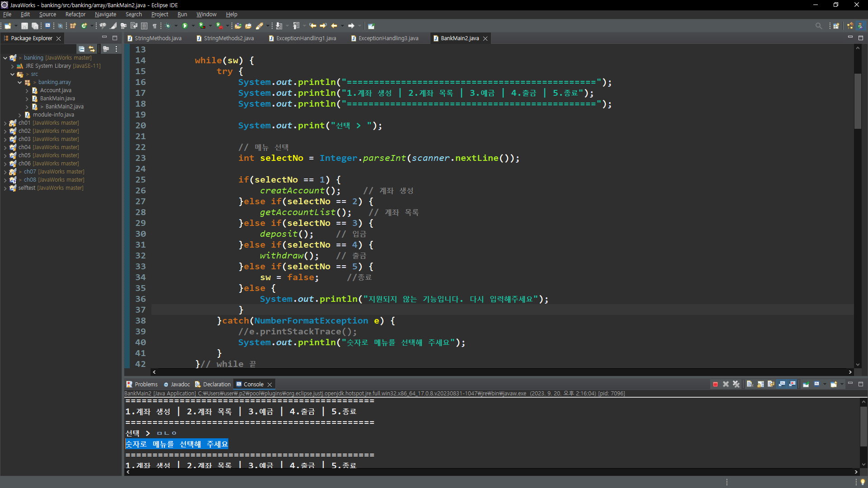Click the Debug bug icon in toolbar
868x488 pixels.
coord(168,26)
